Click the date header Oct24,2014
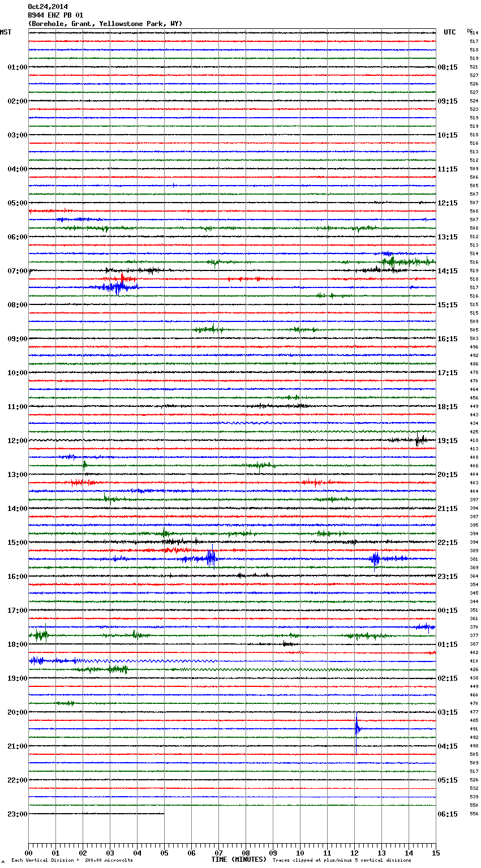The image size is (481, 868). (x=48, y=7)
